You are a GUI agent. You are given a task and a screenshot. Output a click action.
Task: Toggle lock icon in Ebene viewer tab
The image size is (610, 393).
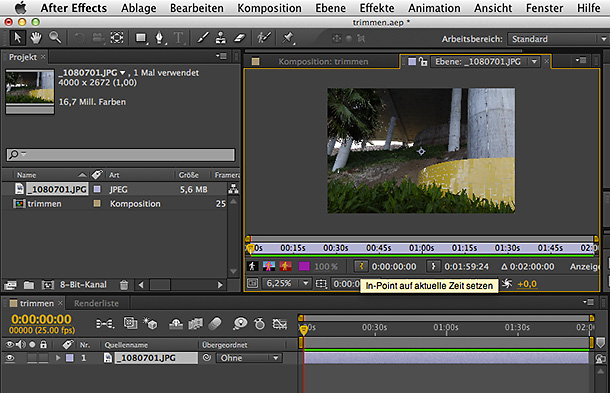tap(423, 61)
